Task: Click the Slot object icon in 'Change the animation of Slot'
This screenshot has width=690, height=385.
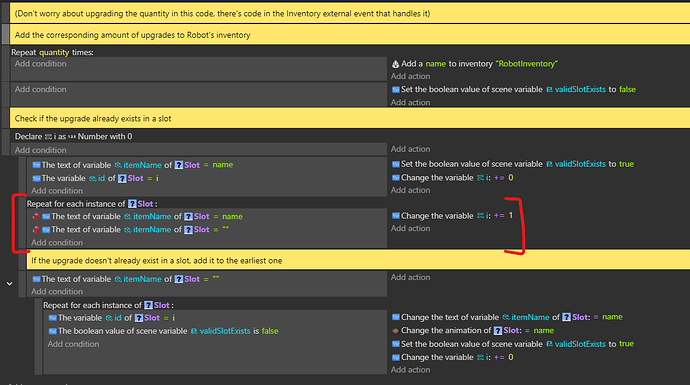Action: pos(498,330)
